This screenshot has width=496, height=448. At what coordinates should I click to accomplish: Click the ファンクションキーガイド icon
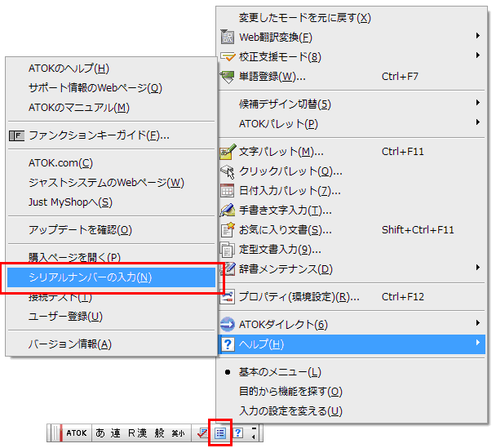[16, 135]
